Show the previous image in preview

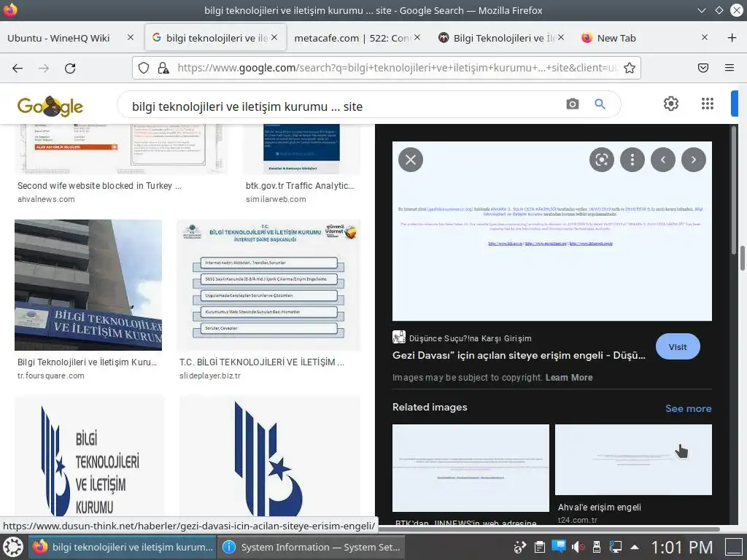662,160
